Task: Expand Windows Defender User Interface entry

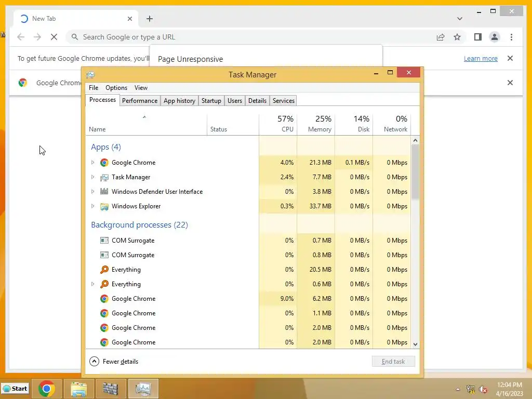Action: [92, 192]
